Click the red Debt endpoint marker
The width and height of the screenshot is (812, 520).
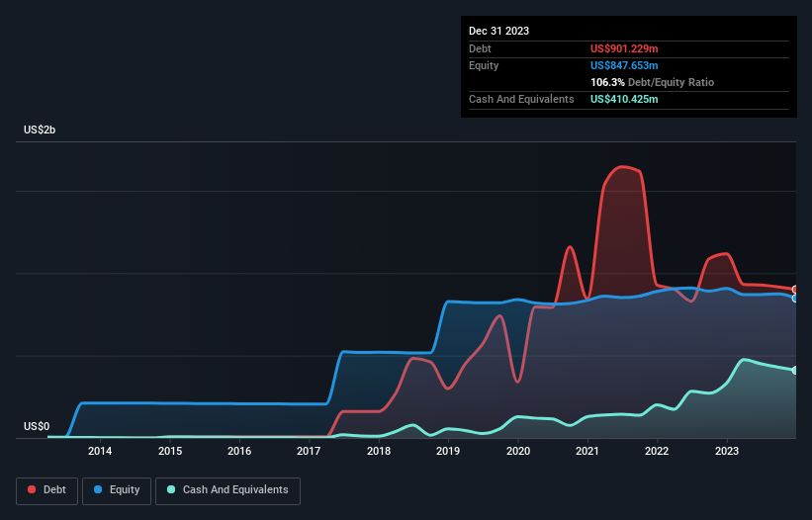pos(795,290)
